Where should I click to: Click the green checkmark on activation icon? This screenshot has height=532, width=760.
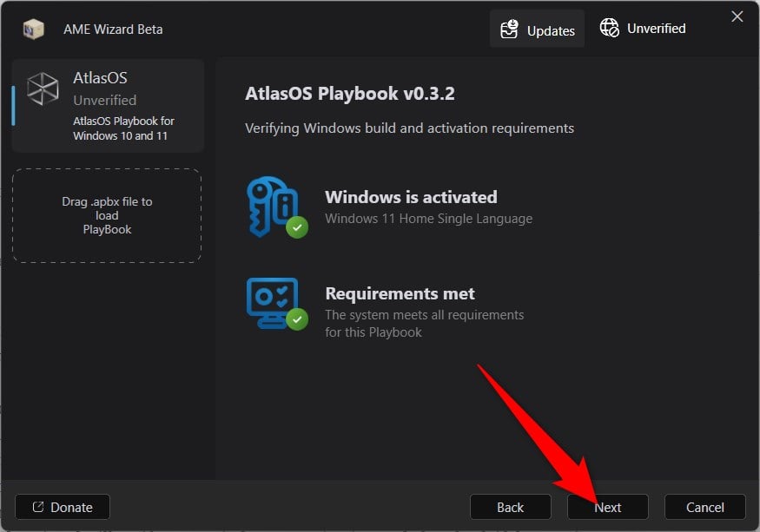coord(297,227)
